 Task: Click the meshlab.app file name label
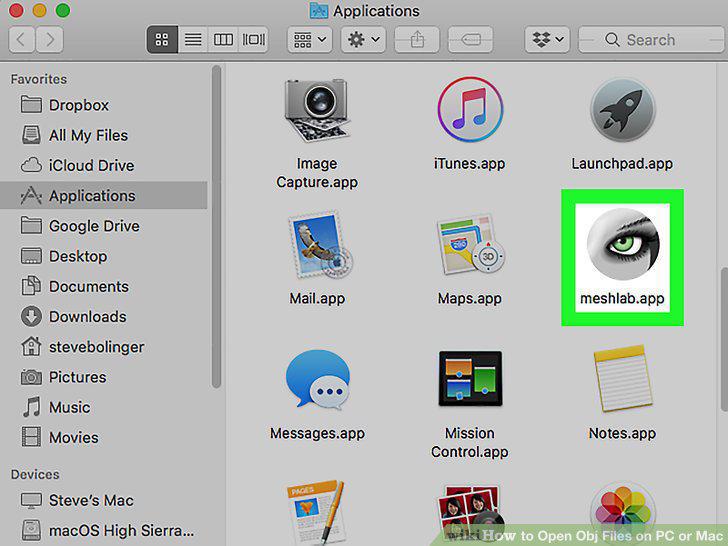pos(622,298)
